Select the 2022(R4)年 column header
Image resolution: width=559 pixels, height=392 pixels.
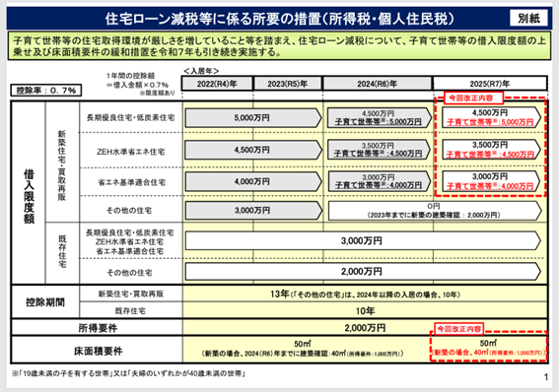pos(217,84)
